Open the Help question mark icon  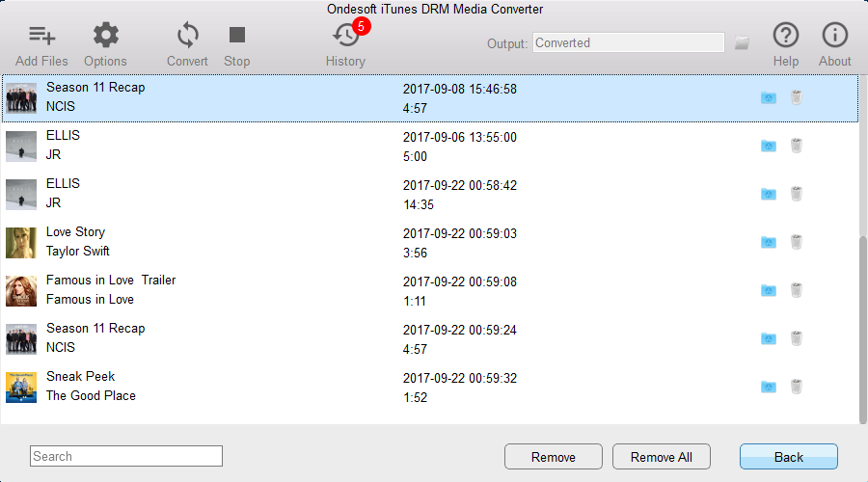point(786,37)
